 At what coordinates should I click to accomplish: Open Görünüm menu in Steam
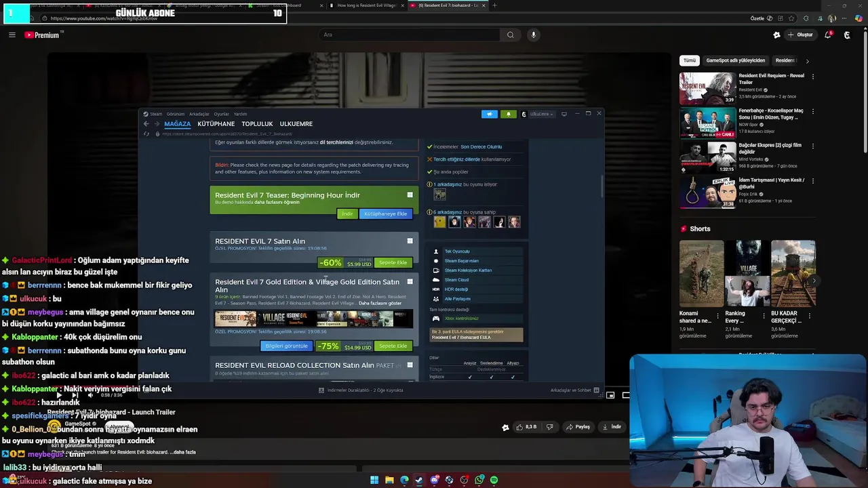(x=176, y=114)
